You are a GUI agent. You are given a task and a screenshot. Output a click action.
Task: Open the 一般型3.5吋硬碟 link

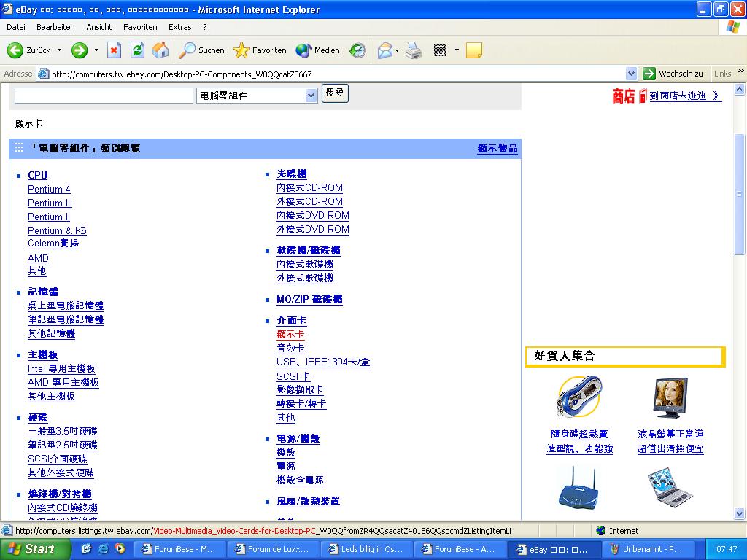(63, 432)
